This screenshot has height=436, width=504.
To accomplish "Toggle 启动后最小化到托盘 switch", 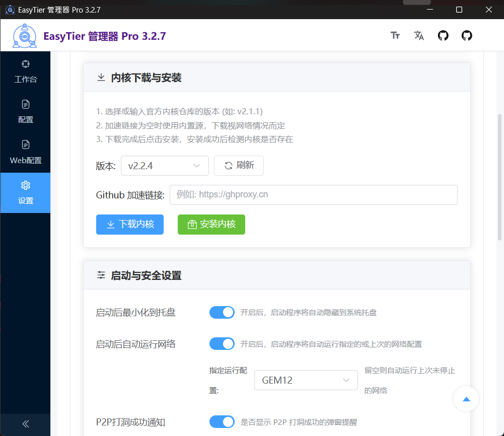I will click(222, 312).
